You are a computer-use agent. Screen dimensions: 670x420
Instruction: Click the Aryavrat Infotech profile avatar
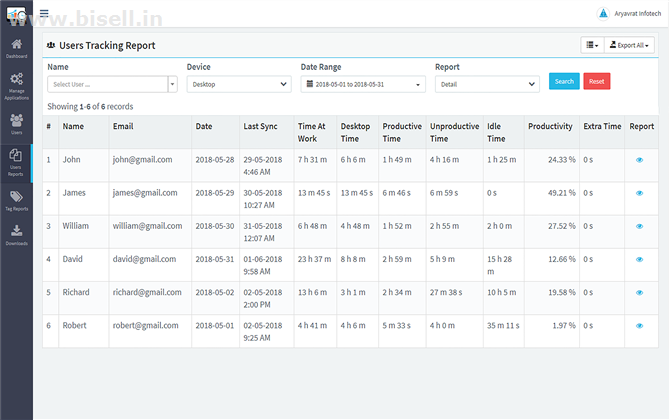[x=603, y=14]
